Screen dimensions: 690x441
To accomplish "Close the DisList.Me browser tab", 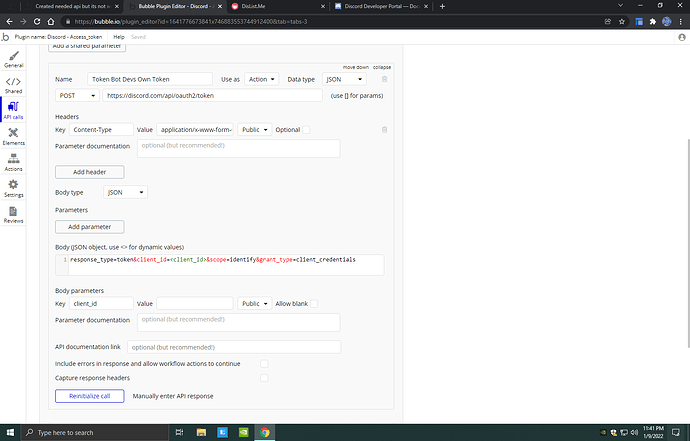I will click(323, 6).
